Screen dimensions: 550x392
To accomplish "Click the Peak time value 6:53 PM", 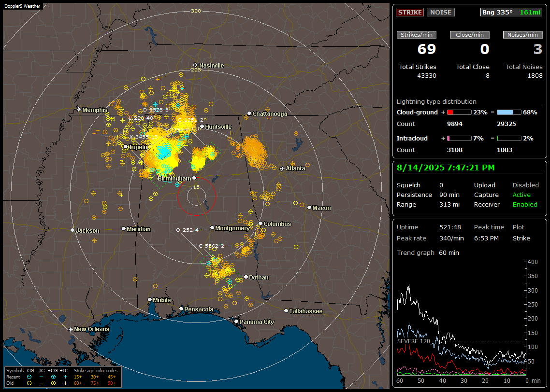I will pyautogui.click(x=486, y=238).
